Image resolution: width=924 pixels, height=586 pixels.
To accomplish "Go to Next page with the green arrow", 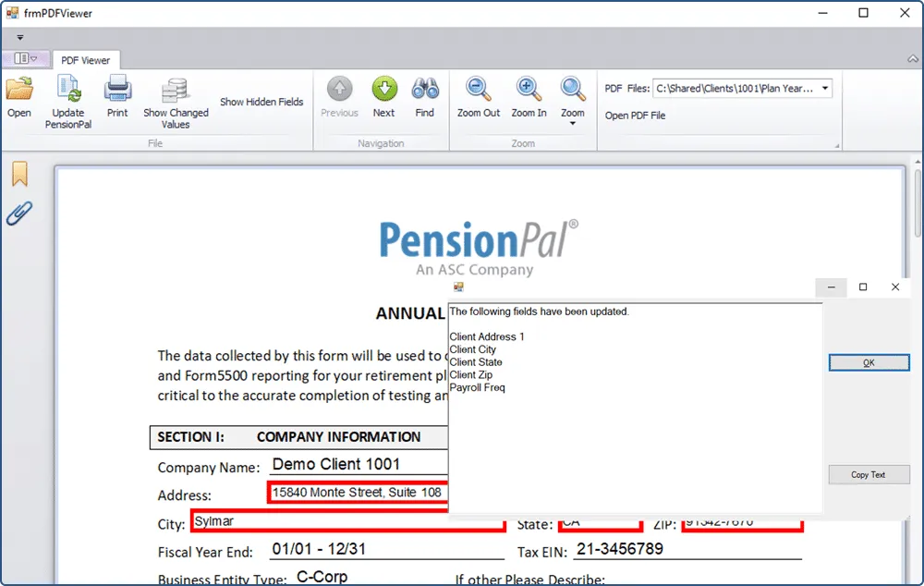I will [x=383, y=90].
